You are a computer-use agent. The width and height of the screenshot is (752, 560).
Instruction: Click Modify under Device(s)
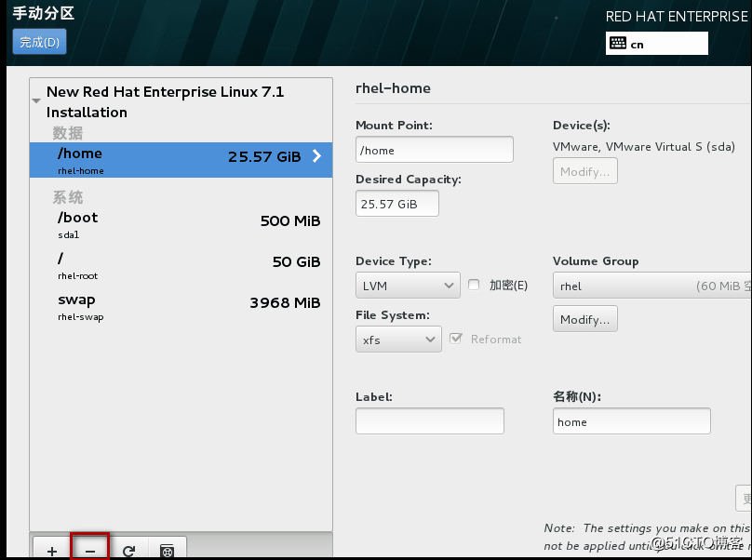(x=585, y=171)
